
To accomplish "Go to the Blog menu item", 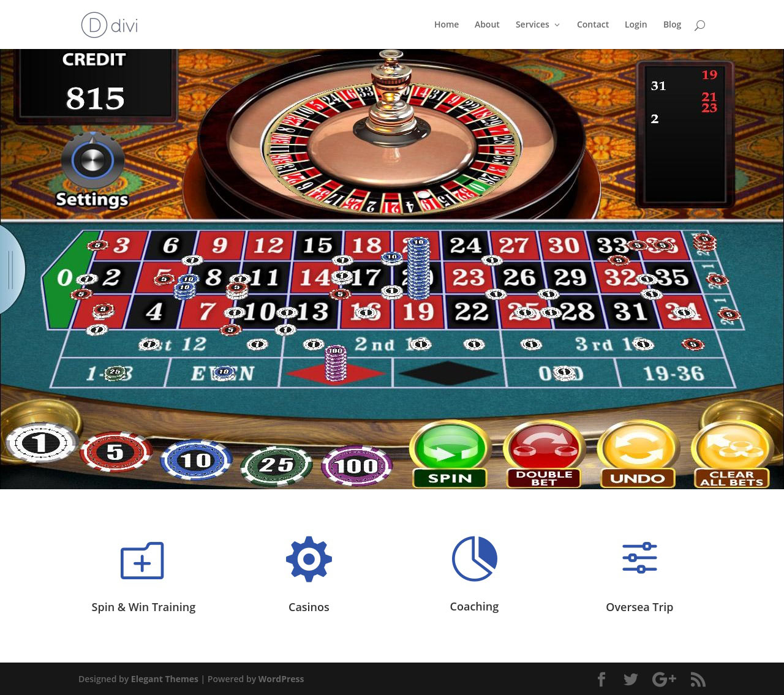I will (x=672, y=24).
